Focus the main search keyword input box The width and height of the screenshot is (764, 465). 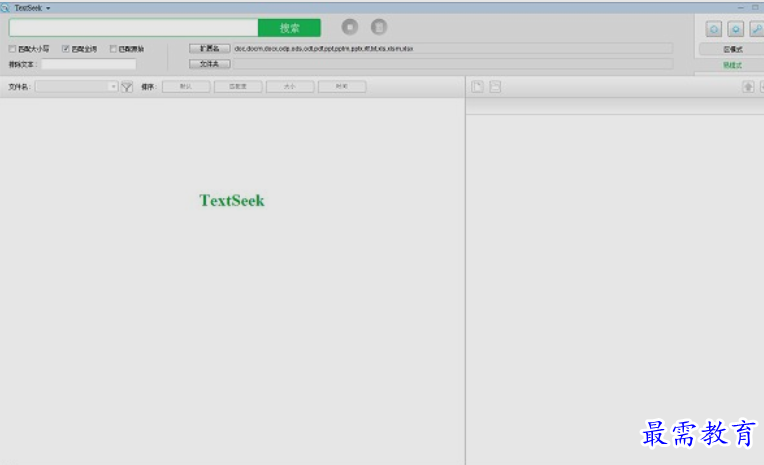[x=134, y=28]
